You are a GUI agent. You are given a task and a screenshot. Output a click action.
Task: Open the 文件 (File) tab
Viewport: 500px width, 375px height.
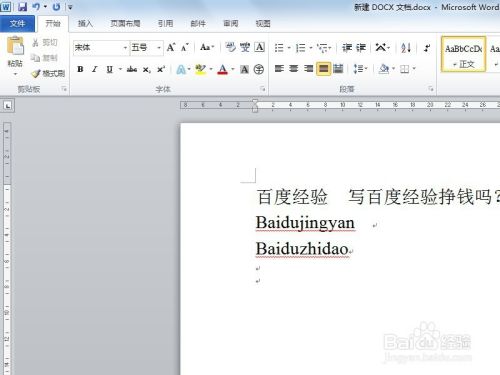pyautogui.click(x=17, y=24)
